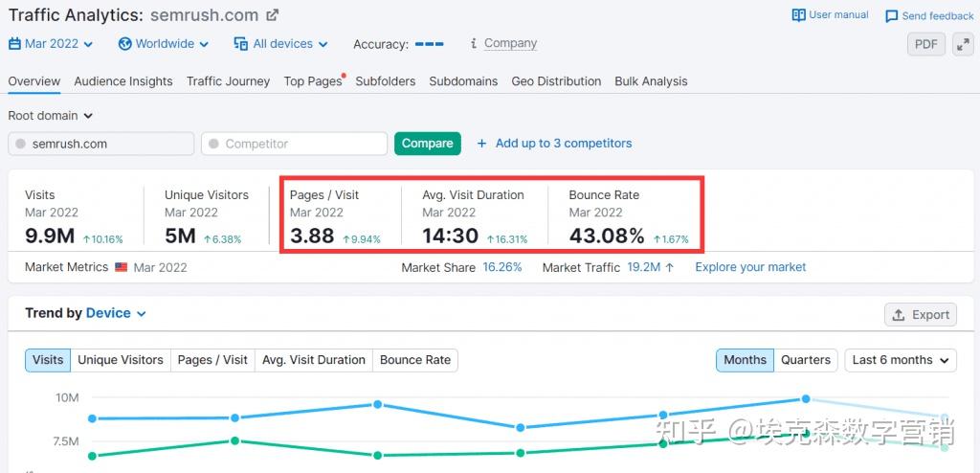Select the Pages / Visit chart metric
The height and width of the screenshot is (473, 980).
212,360
